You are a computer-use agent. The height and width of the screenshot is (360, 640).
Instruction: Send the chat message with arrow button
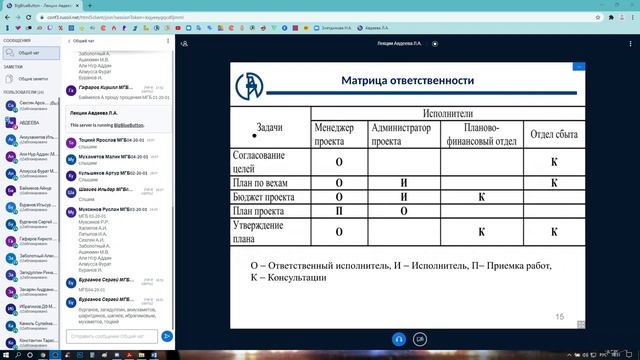[x=167, y=336]
